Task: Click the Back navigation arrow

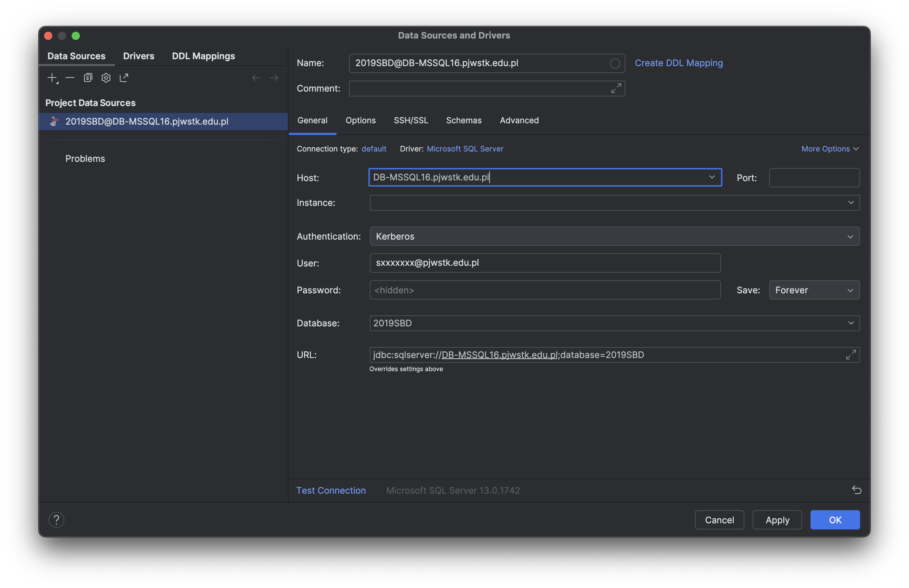Action: pyautogui.click(x=256, y=78)
